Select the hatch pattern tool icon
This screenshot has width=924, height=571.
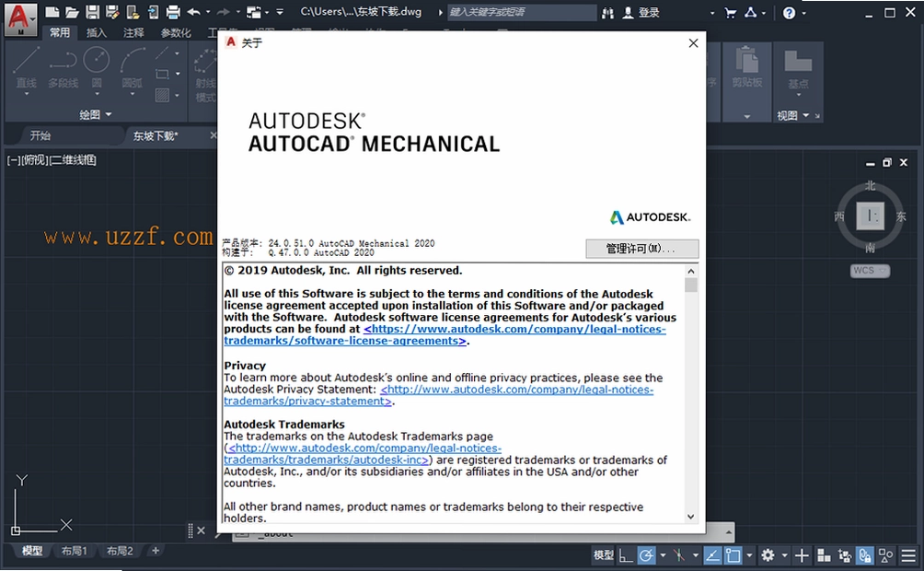[x=163, y=94]
